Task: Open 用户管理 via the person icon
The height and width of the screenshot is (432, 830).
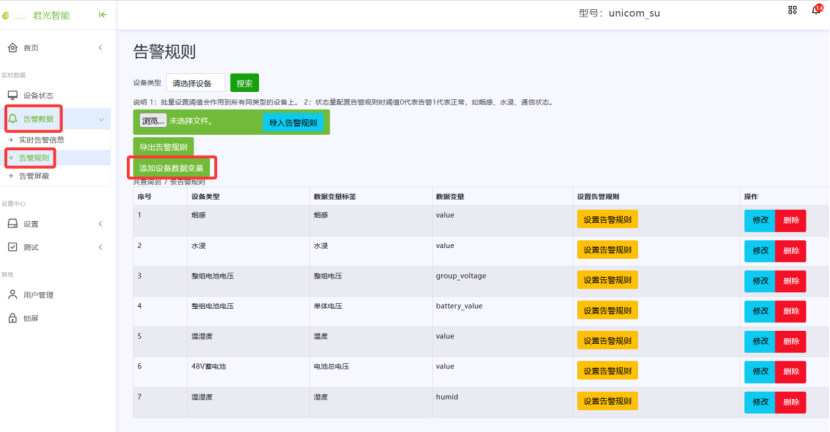Action: pyautogui.click(x=12, y=295)
